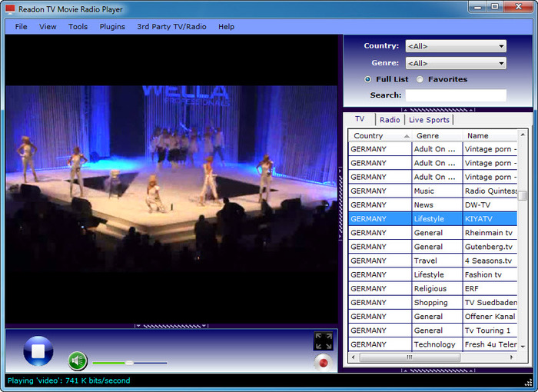Stop playback with the blue stop button
Image resolution: width=538 pixels, height=392 pixels.
click(x=38, y=350)
